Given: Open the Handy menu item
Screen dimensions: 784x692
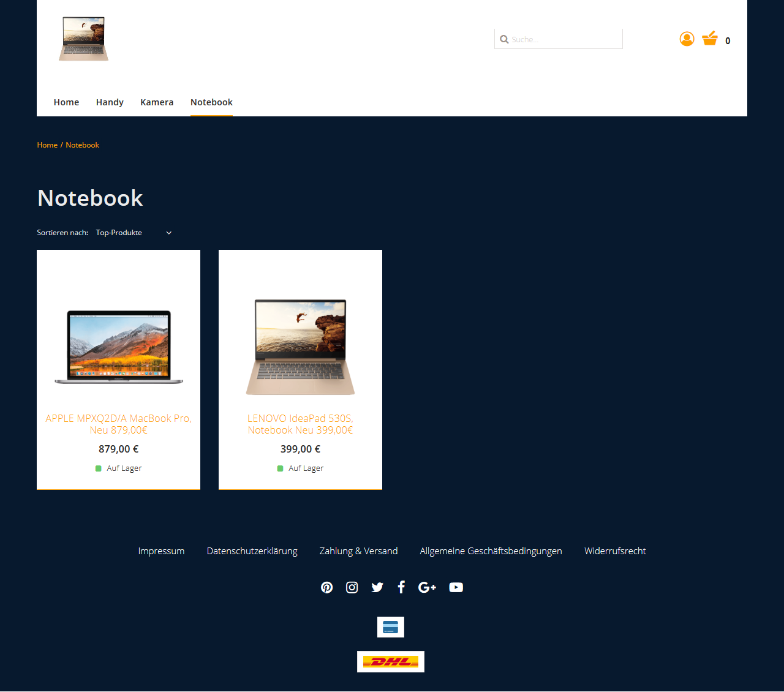Looking at the screenshot, I should [x=110, y=102].
